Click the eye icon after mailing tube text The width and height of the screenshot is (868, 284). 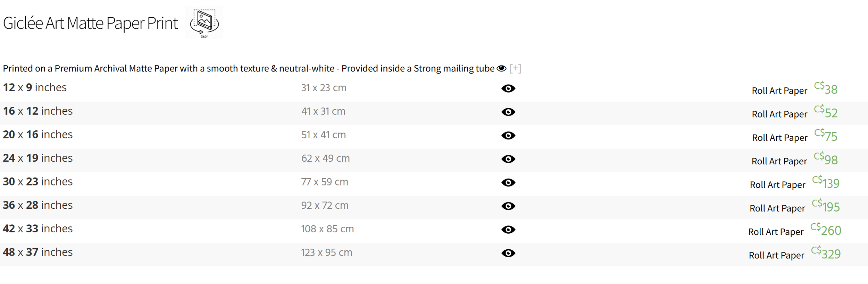pos(501,68)
